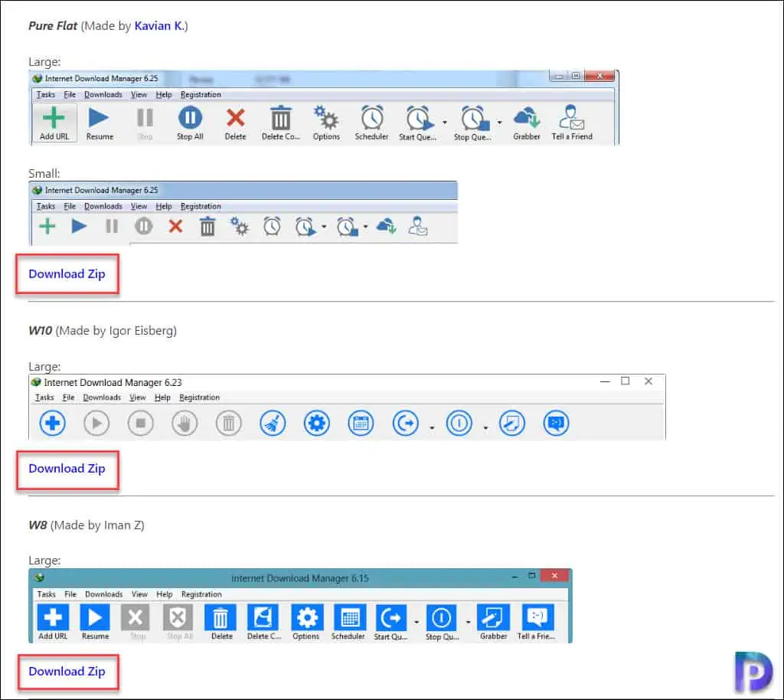
Task: Open File menu in W10 window
Action: click(x=68, y=397)
